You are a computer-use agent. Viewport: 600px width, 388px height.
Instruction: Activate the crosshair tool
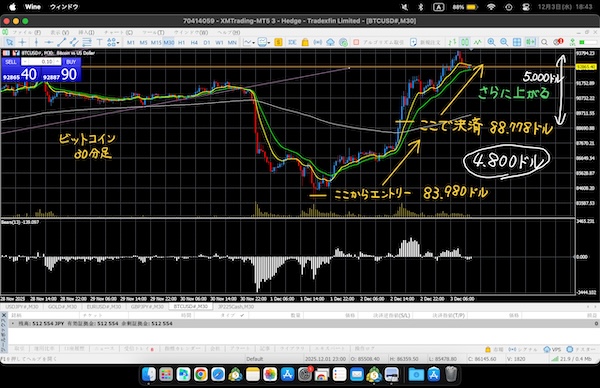(x=23, y=42)
